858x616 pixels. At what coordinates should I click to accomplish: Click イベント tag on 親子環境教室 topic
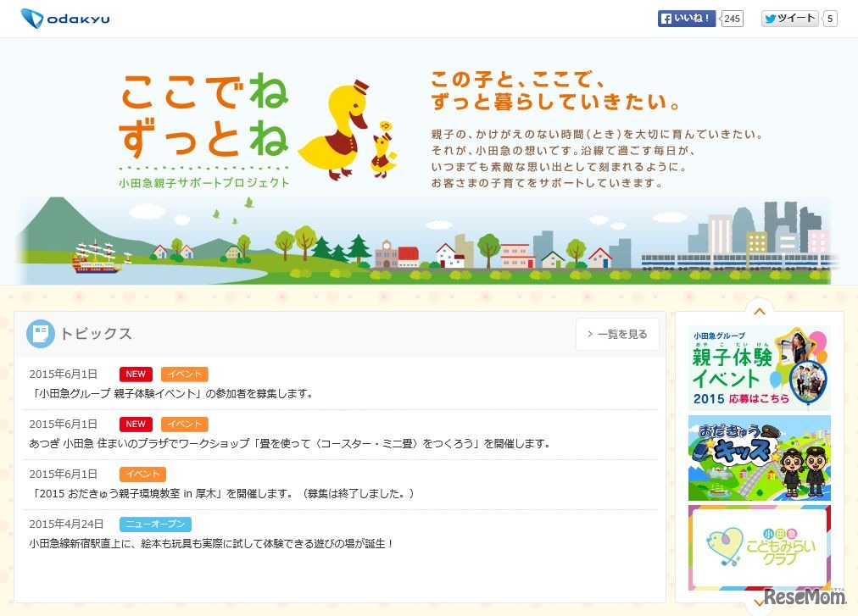point(142,474)
